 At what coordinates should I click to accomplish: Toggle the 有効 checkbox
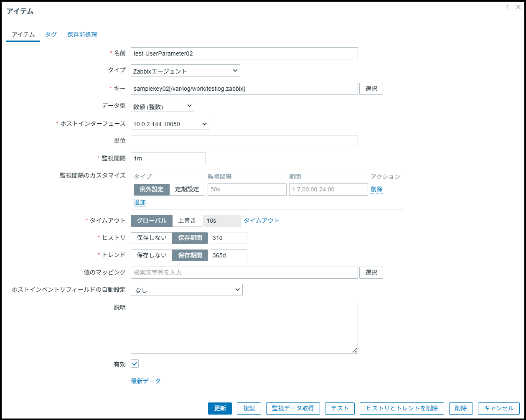135,364
